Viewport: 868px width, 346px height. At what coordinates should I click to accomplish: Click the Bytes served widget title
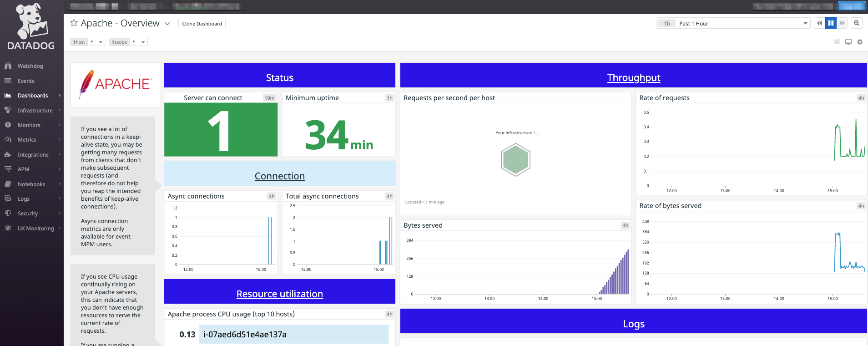[x=423, y=225]
